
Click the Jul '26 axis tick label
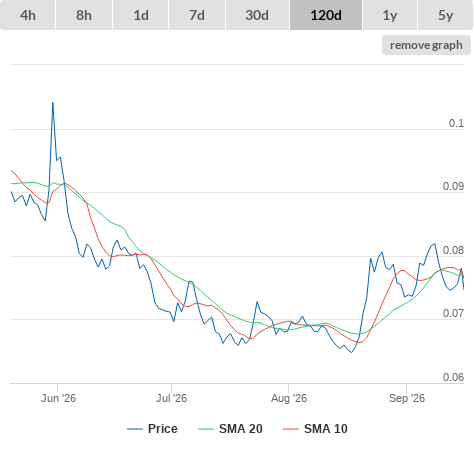(x=171, y=398)
